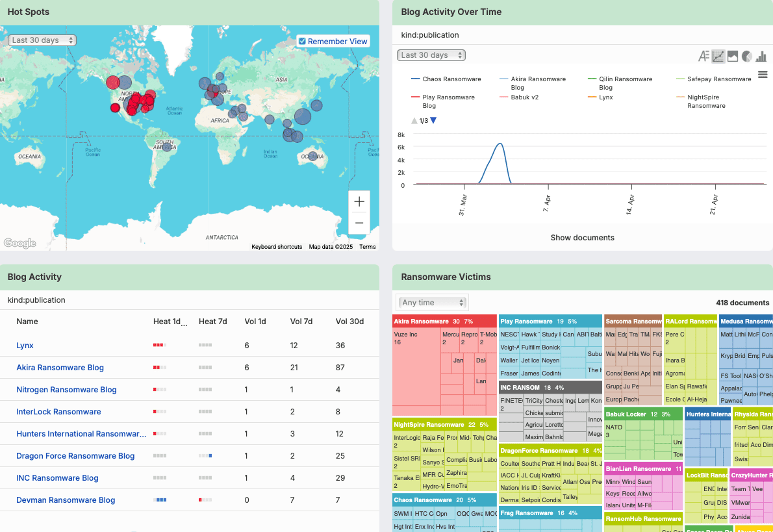Open Nitrogen Ransomware Blog link

tap(66, 390)
